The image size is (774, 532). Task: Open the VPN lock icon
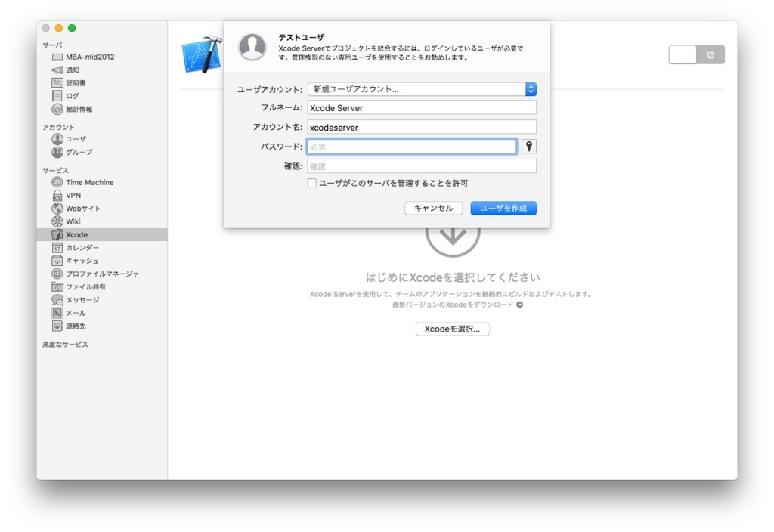[x=57, y=196]
